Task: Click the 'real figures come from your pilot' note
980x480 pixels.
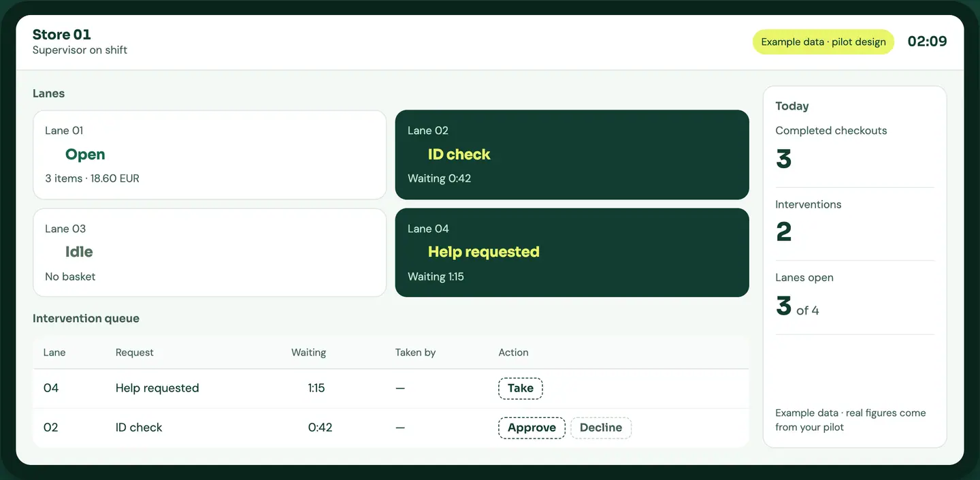Action: [851, 420]
